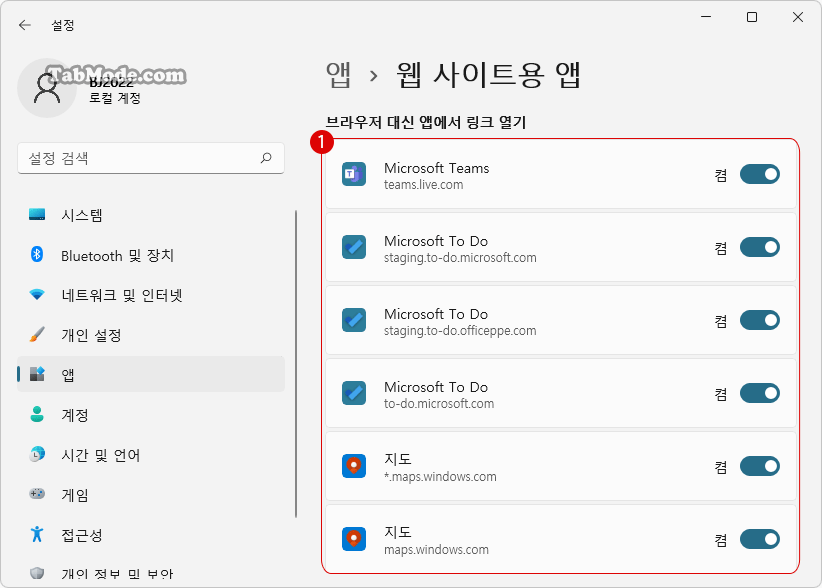Select 접근성 in the sidebar
822x588 pixels.
(x=151, y=535)
